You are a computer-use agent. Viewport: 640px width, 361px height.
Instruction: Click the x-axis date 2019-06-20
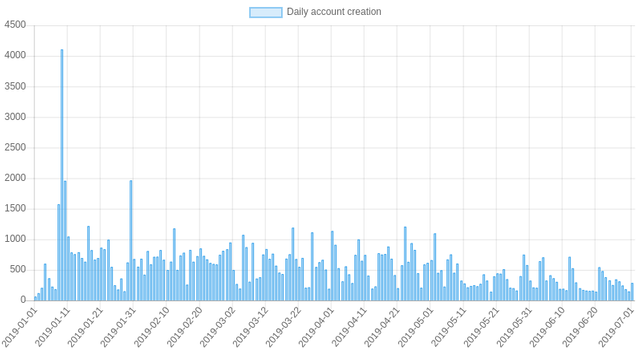click(580, 327)
